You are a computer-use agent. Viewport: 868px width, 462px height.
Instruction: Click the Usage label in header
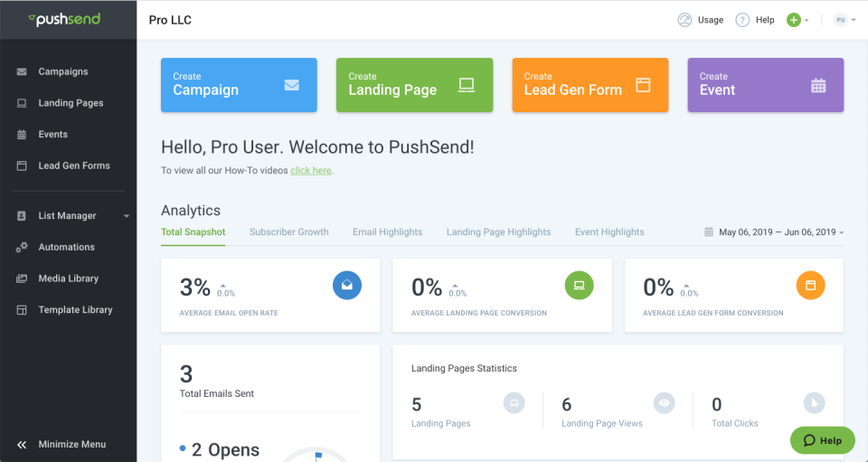(711, 20)
